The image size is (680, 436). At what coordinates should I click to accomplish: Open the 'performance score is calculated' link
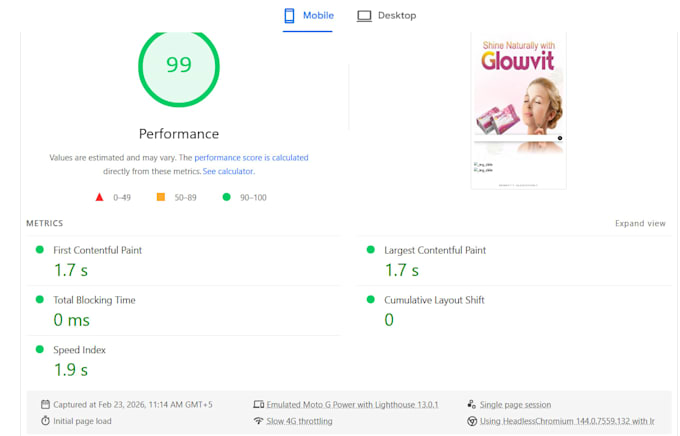(251, 157)
